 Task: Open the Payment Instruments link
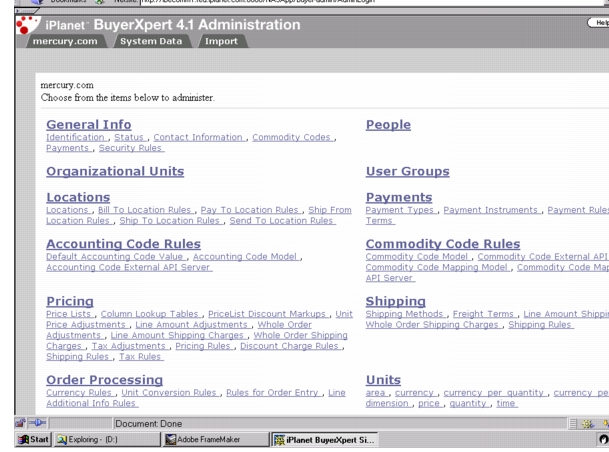pyautogui.click(x=491, y=210)
